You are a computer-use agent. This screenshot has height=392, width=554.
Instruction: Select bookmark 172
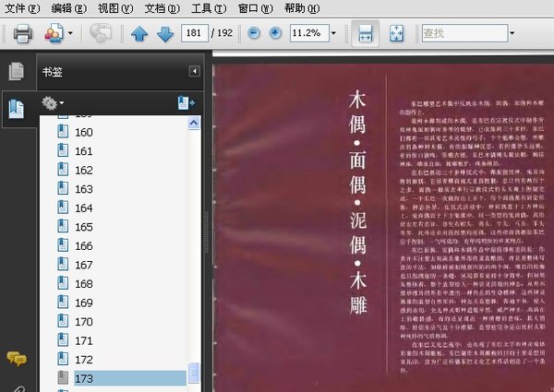[84, 360]
